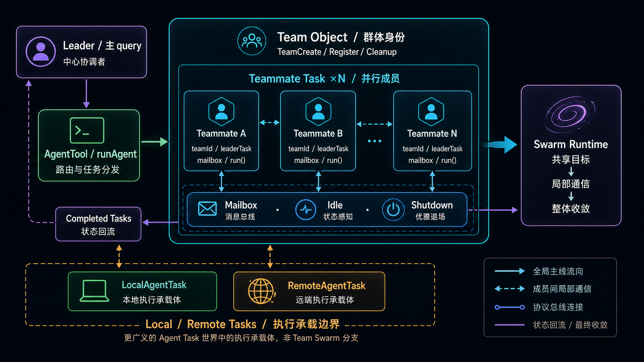The width and height of the screenshot is (644, 362).
Task: Click 'Teammate Task ×N / 并行成员' heading
Action: (x=324, y=78)
